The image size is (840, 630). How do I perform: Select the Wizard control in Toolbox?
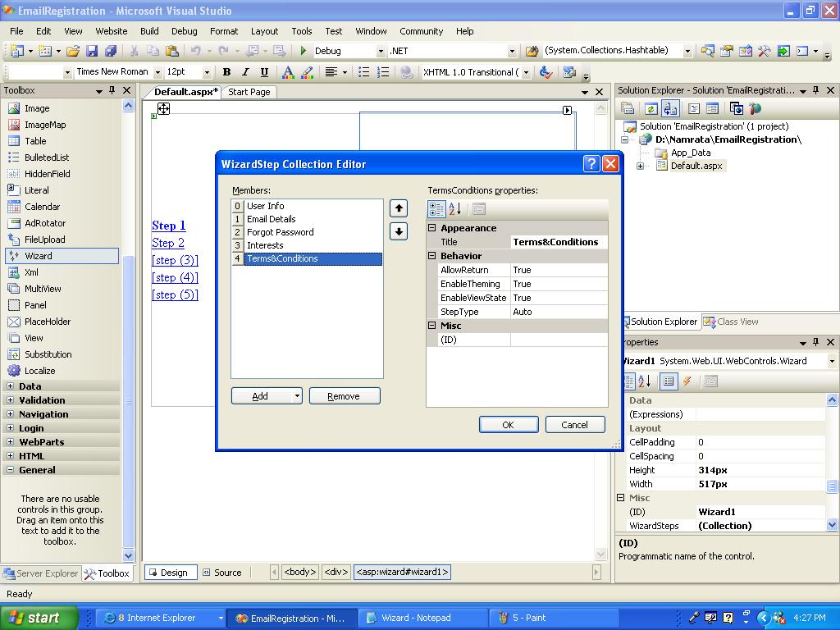pos(62,256)
